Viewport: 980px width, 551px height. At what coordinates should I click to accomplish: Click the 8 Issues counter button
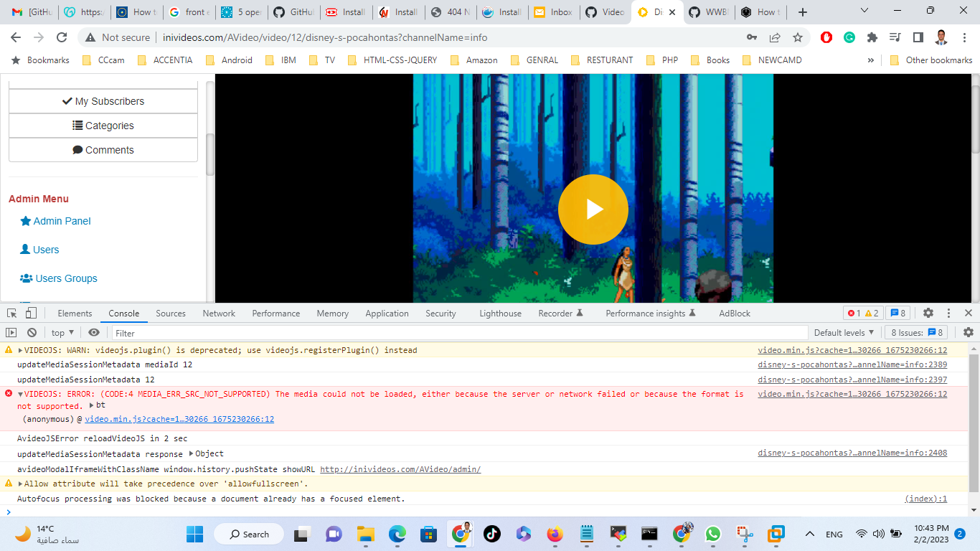tap(916, 332)
